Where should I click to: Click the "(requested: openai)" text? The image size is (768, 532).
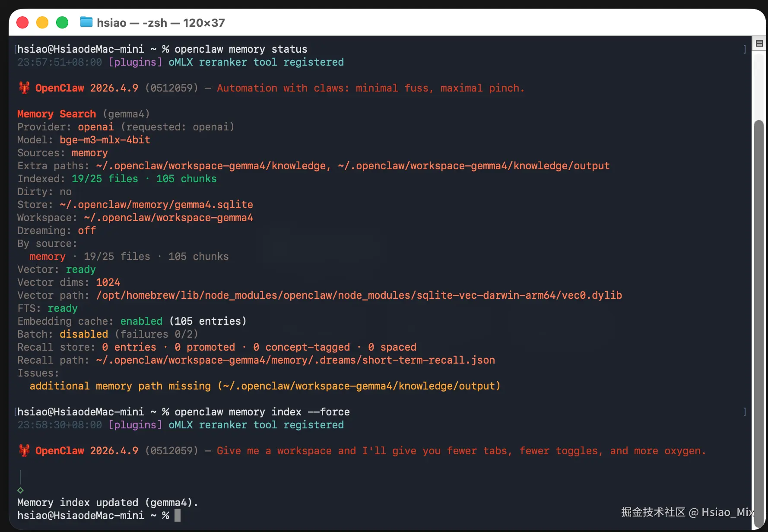178,127
